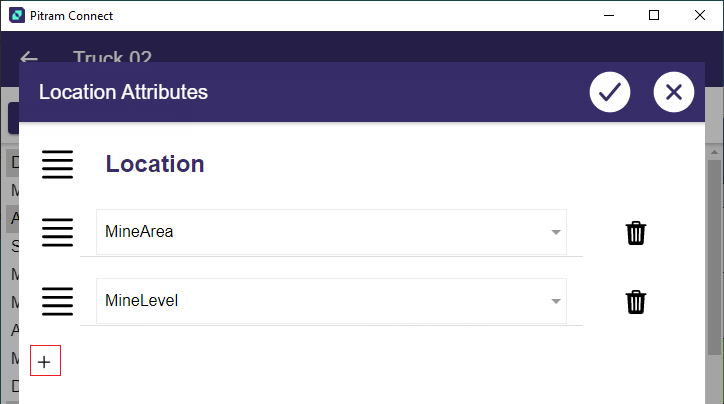The height and width of the screenshot is (404, 724).
Task: Remove the MineLevel attribute using trash icon
Action: coord(636,301)
